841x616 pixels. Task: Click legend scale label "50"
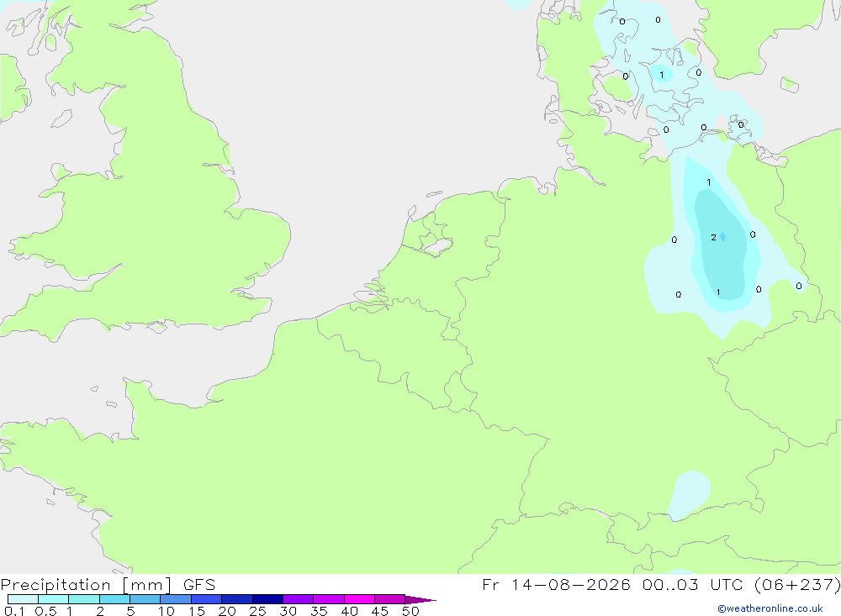tap(410, 611)
